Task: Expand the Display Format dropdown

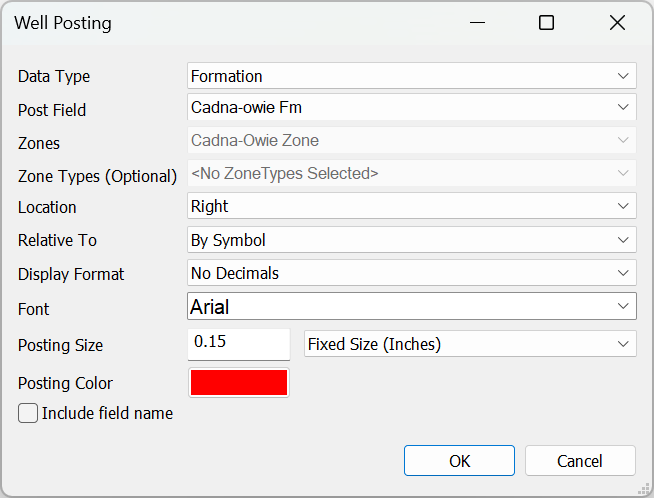Action: click(411, 273)
